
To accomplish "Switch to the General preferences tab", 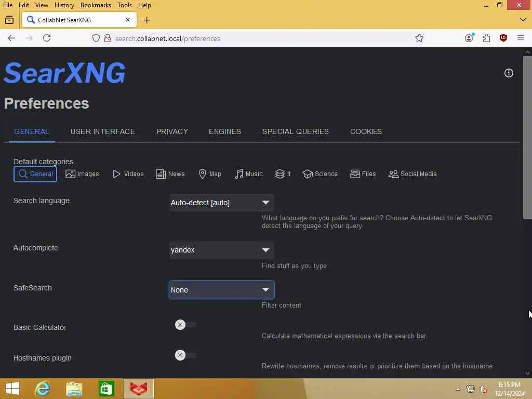I will coord(32,131).
